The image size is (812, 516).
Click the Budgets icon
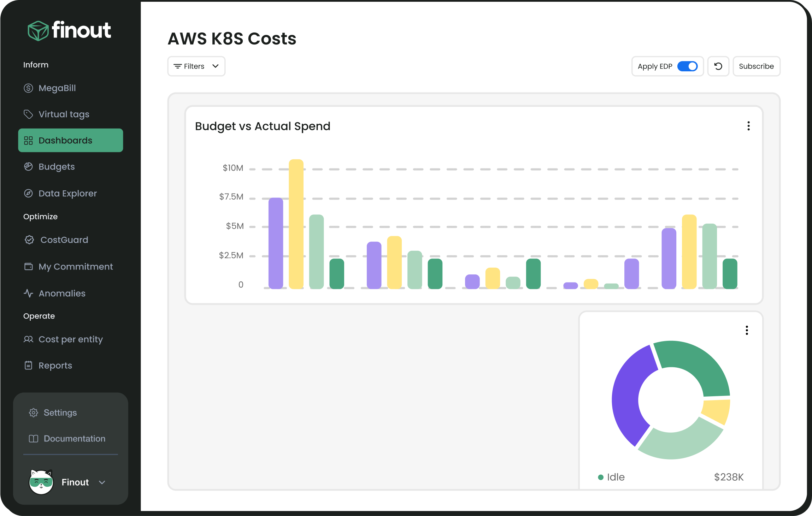28,166
